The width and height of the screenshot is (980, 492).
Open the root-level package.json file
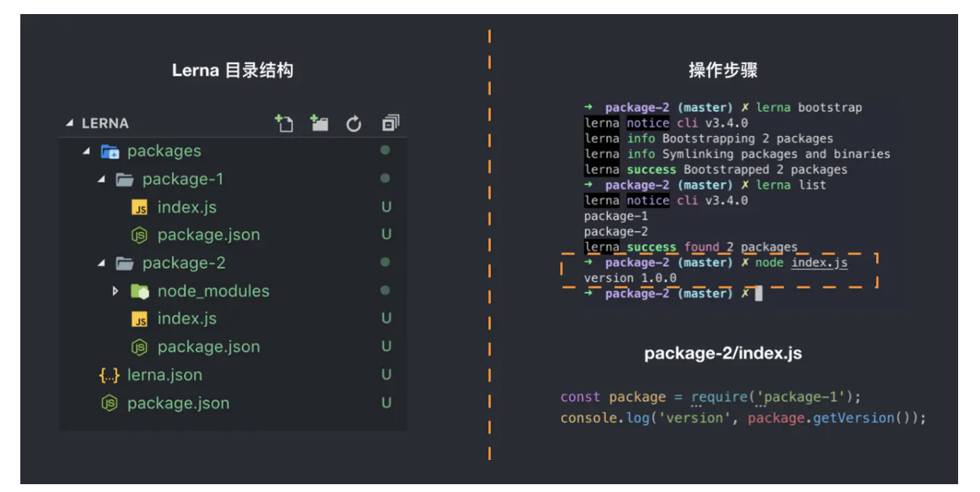coord(178,404)
